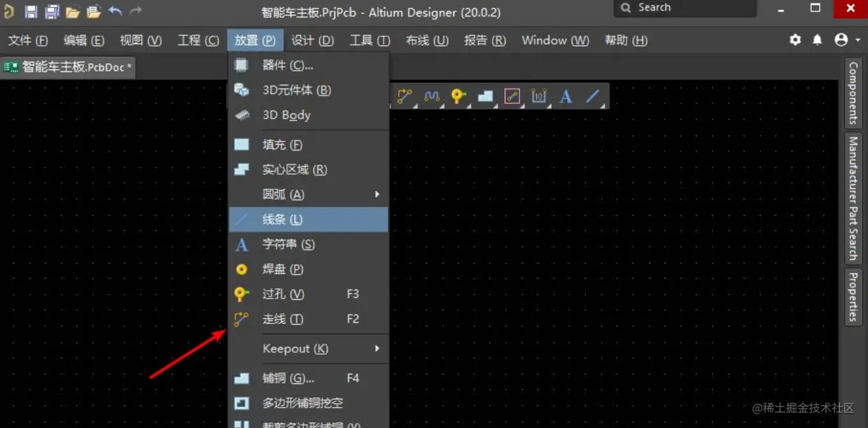Screen dimensions: 868x428
Task: Switch to the 智能车主板.PcbDoc tab
Action: (x=67, y=67)
